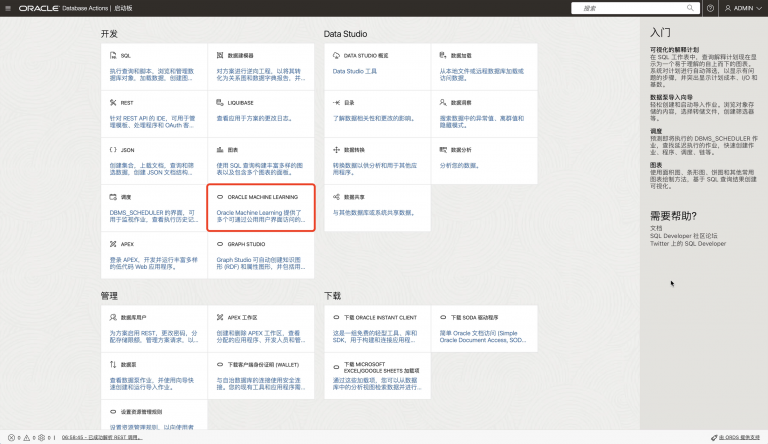Click the magnifier icon in search box
Image resolution: width=768 pixels, height=444 pixels.
click(690, 8)
